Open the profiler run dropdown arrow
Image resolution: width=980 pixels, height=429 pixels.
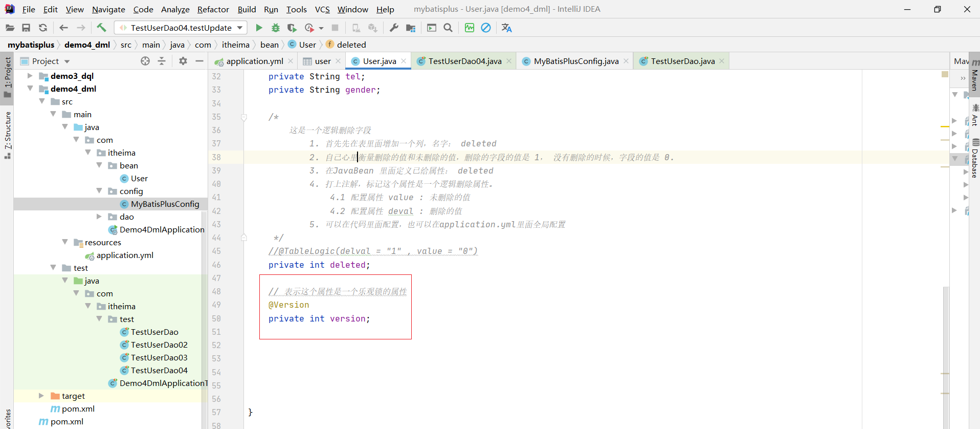click(x=321, y=28)
